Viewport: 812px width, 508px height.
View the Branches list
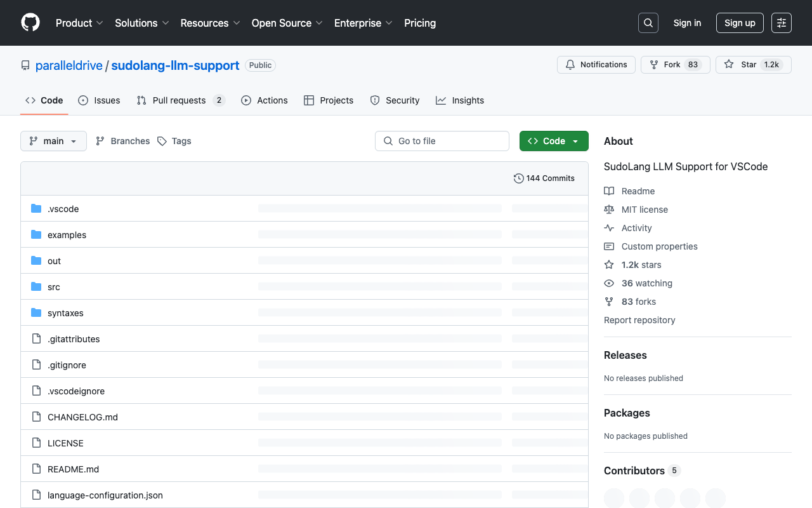tap(122, 141)
